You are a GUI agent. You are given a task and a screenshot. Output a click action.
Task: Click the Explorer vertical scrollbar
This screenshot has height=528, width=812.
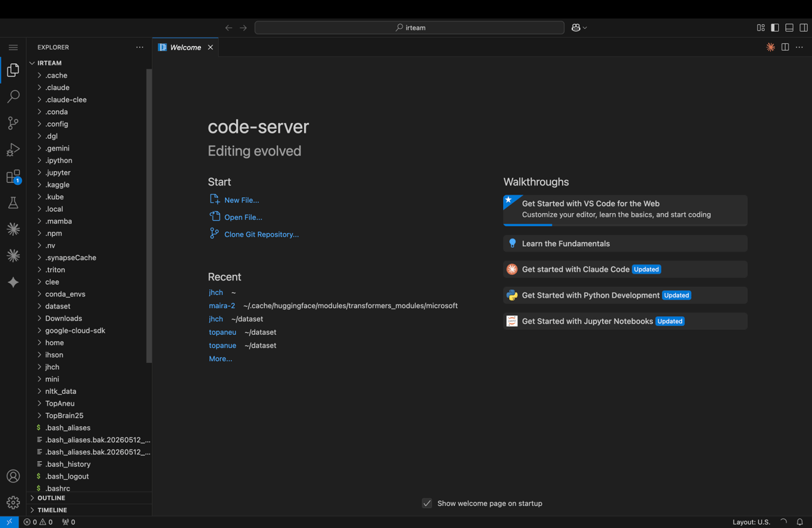(149, 216)
